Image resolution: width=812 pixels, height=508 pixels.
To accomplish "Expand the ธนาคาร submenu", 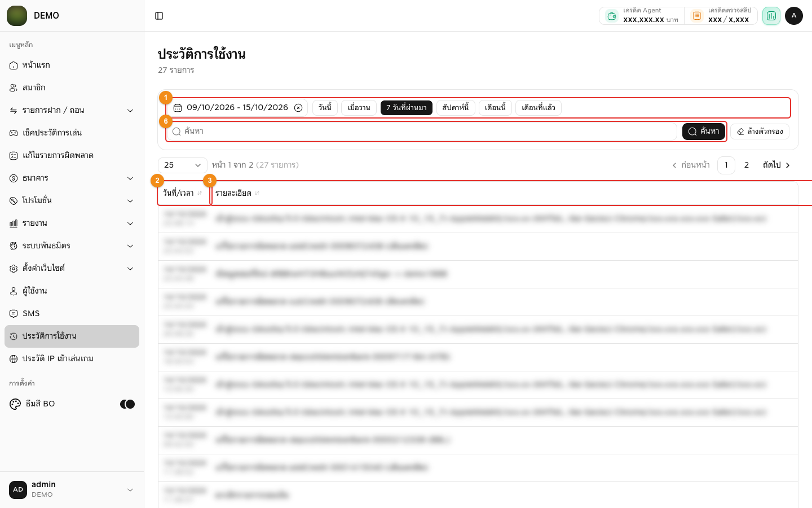I will (72, 178).
